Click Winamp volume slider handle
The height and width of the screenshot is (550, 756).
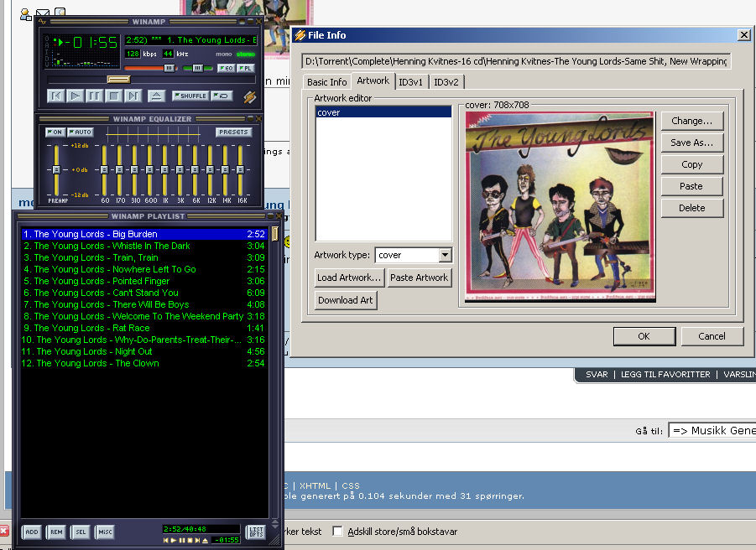click(169, 68)
